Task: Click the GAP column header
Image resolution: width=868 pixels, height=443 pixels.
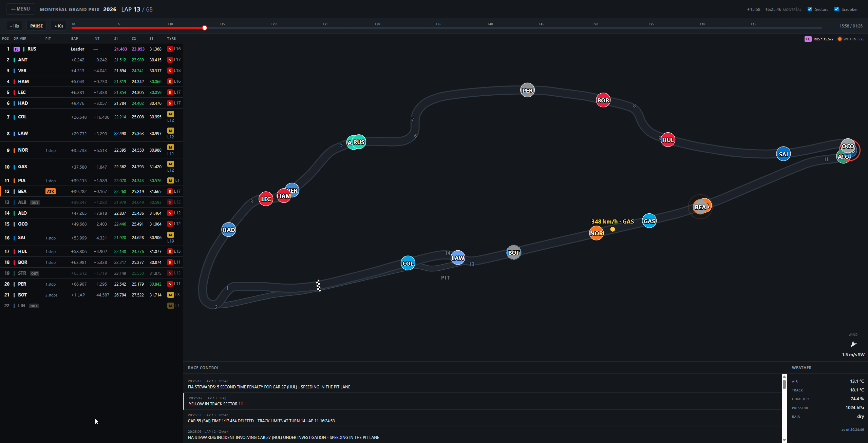Action: click(74, 38)
